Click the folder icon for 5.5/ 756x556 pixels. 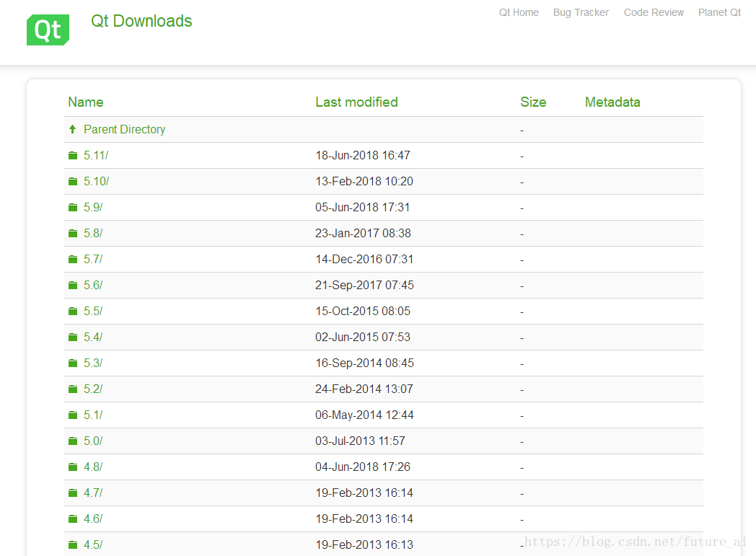click(73, 312)
